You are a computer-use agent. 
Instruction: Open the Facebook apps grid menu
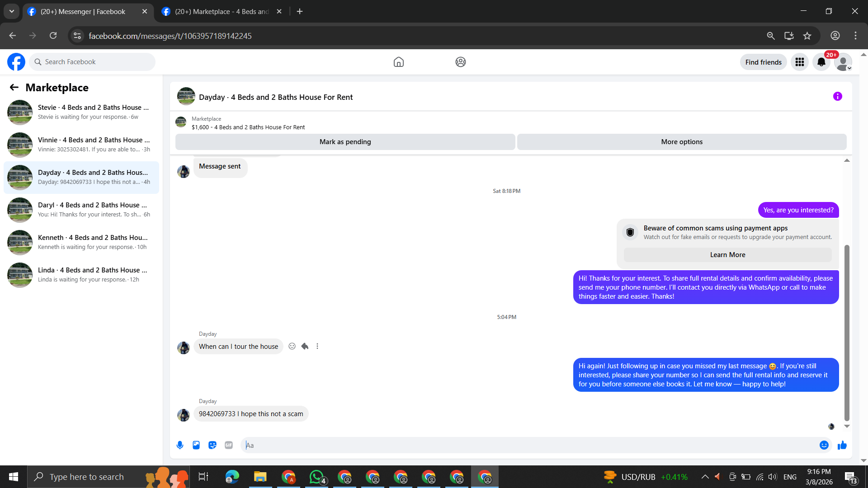pos(799,62)
